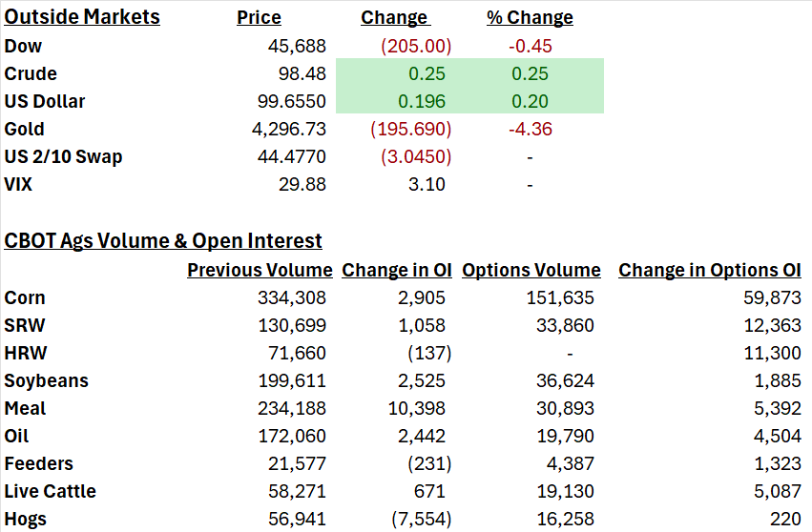Select the Corn previous volume 334,308
The height and width of the screenshot is (532, 812).
(292, 297)
